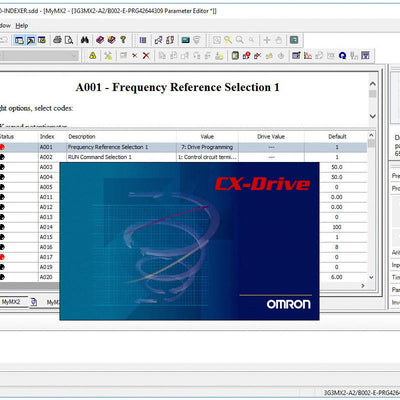The height and width of the screenshot is (400, 400).
Task: Click default value 6.00 in A020 row
Action: [x=337, y=277]
